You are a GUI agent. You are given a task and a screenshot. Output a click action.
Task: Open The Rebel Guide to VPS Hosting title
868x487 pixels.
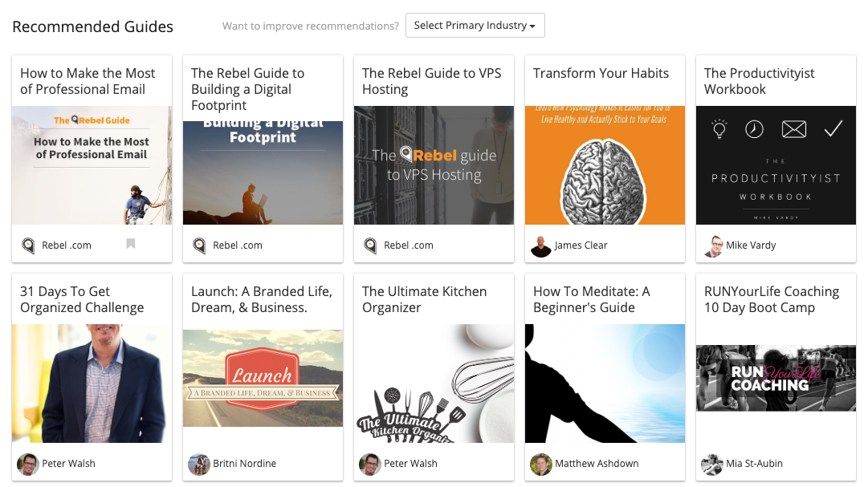(432, 81)
